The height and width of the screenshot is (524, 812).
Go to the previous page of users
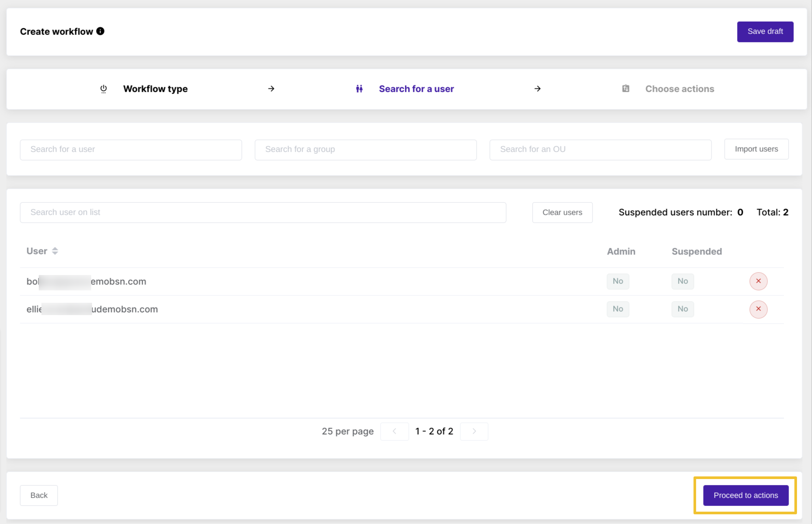[x=394, y=431]
